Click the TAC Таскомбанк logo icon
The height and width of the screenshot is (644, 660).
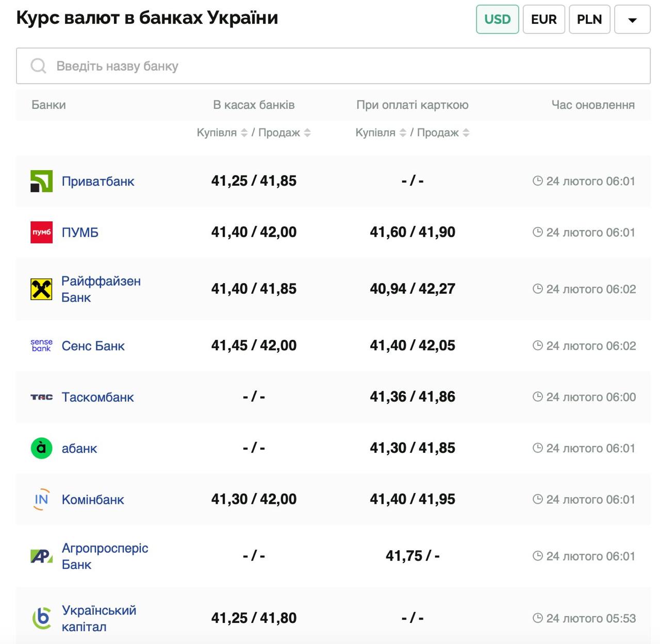[41, 397]
